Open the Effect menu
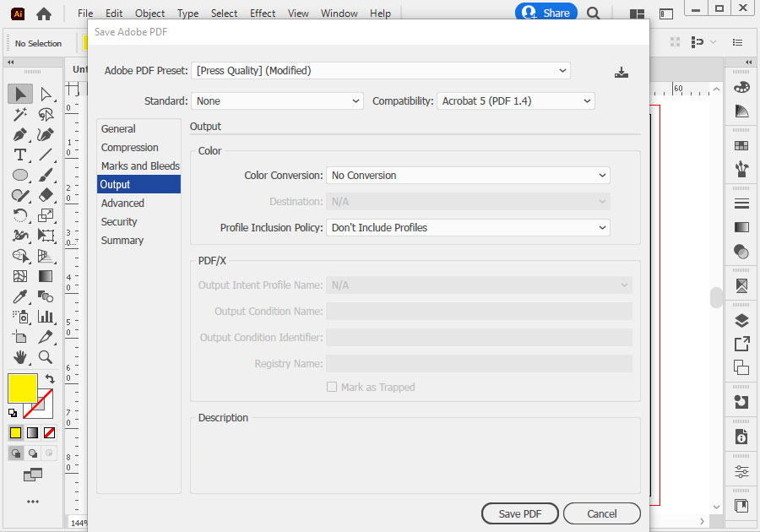Viewport: 760px width, 532px height. (x=263, y=14)
